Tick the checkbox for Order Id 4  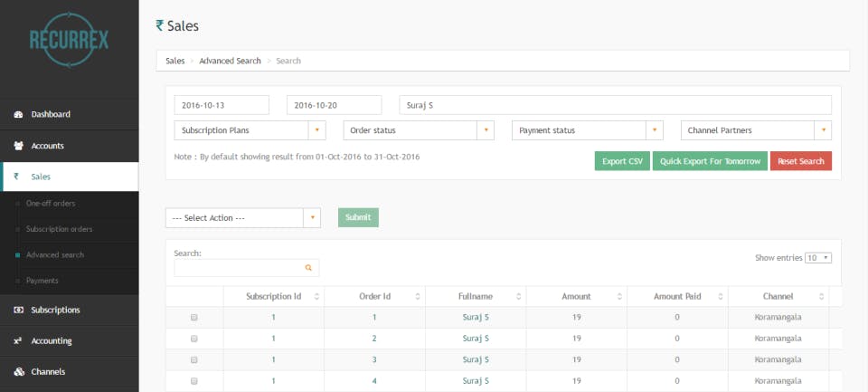[x=194, y=381]
